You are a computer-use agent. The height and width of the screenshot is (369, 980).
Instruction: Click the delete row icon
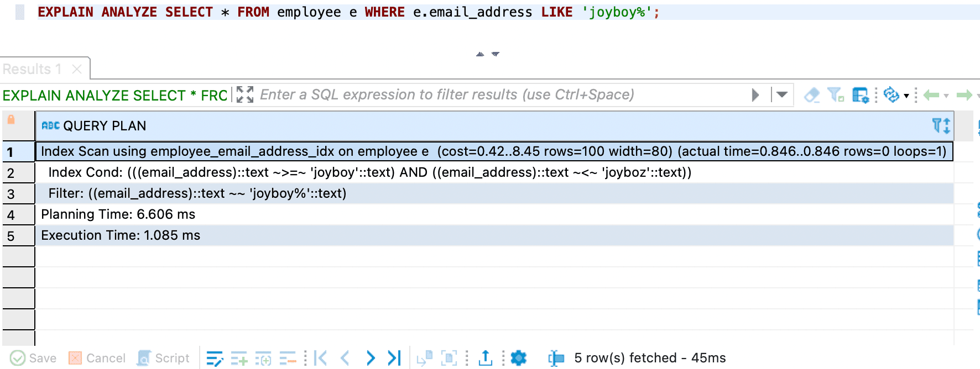(x=288, y=359)
